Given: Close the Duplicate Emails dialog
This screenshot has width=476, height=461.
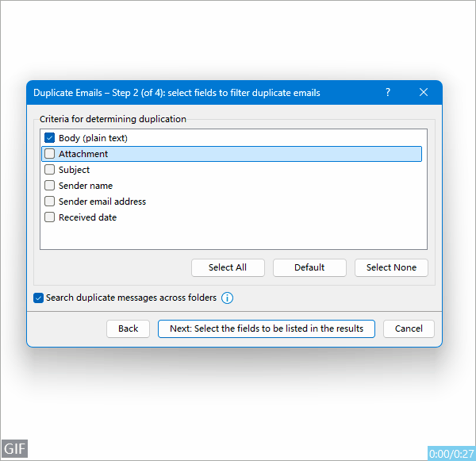Looking at the screenshot, I should click(x=424, y=93).
